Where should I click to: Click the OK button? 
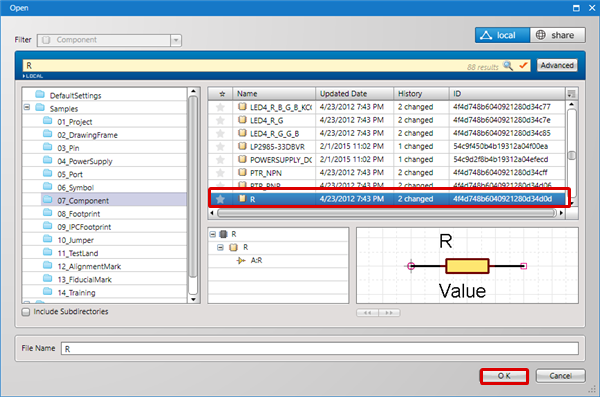click(x=504, y=376)
